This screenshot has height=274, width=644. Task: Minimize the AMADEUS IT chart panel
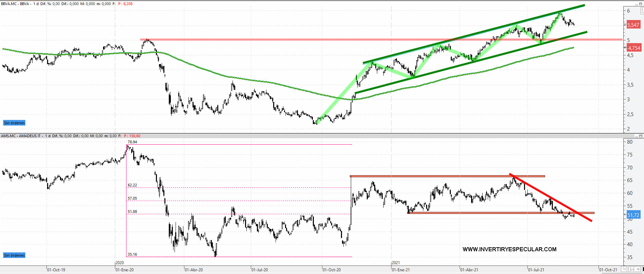[636, 136]
